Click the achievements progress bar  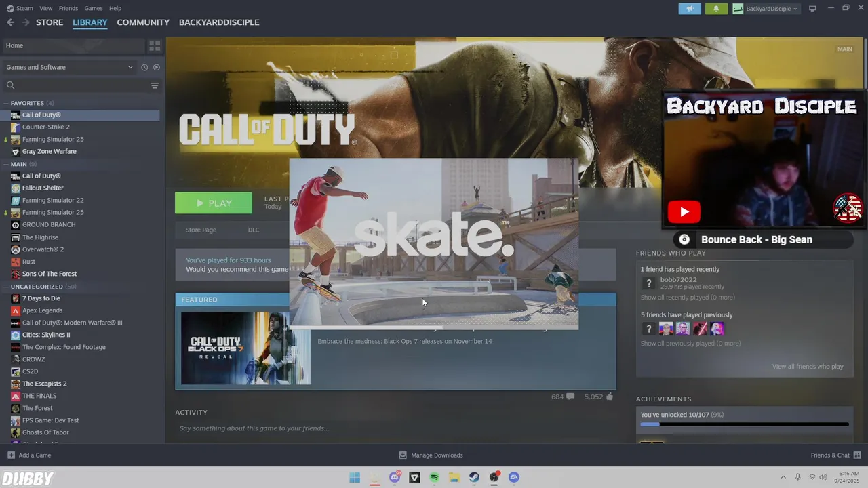745,424
